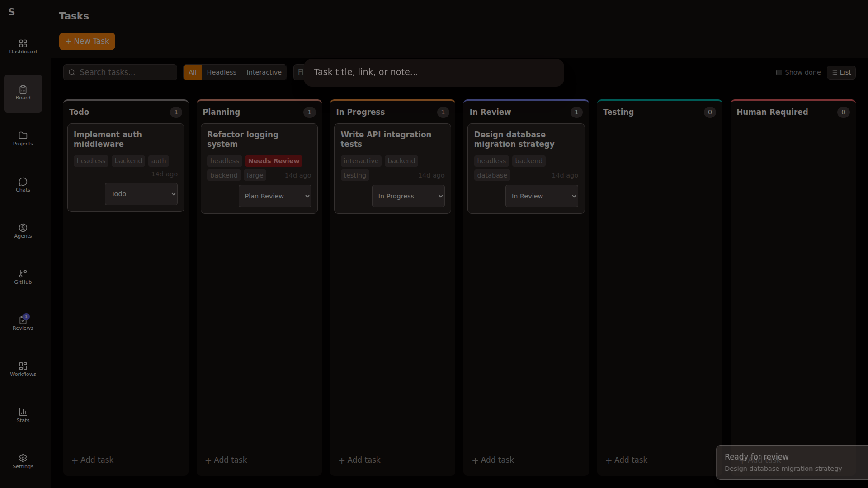Open the GitHub branch icon
This screenshot has height=488, width=868.
[x=23, y=277]
